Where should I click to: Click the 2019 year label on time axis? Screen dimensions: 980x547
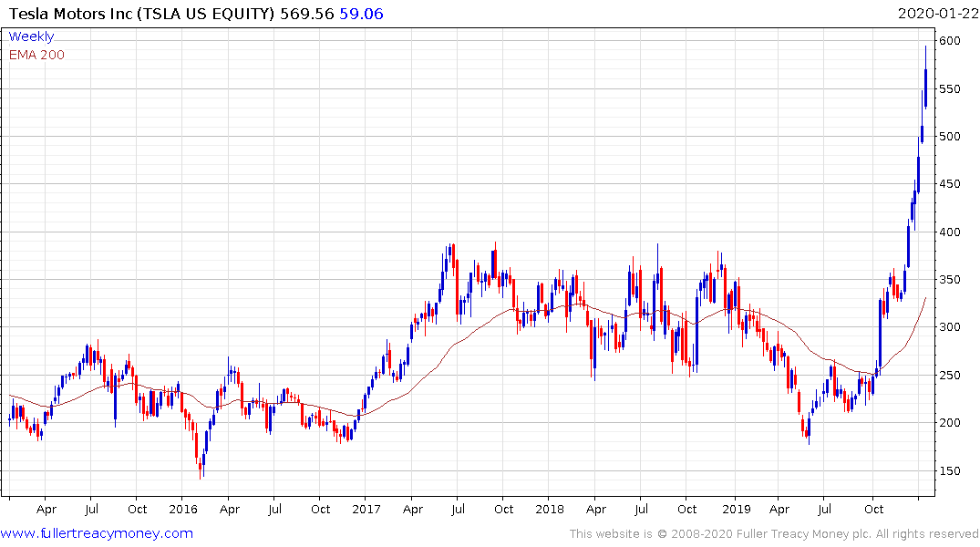pyautogui.click(x=737, y=510)
